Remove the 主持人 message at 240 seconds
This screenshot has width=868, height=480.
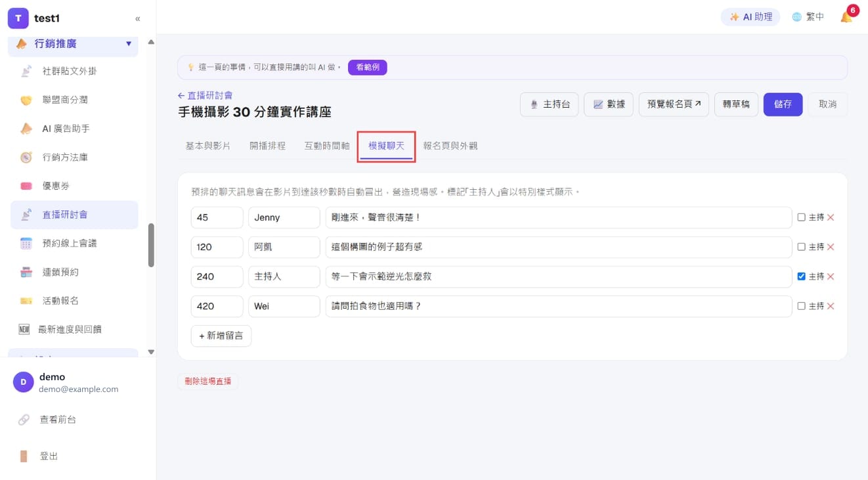(831, 276)
